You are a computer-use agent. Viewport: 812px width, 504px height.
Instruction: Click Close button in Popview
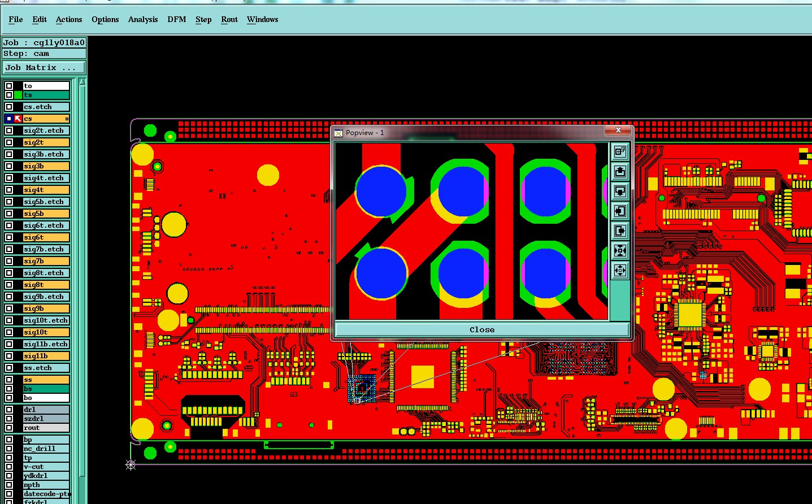pos(482,329)
